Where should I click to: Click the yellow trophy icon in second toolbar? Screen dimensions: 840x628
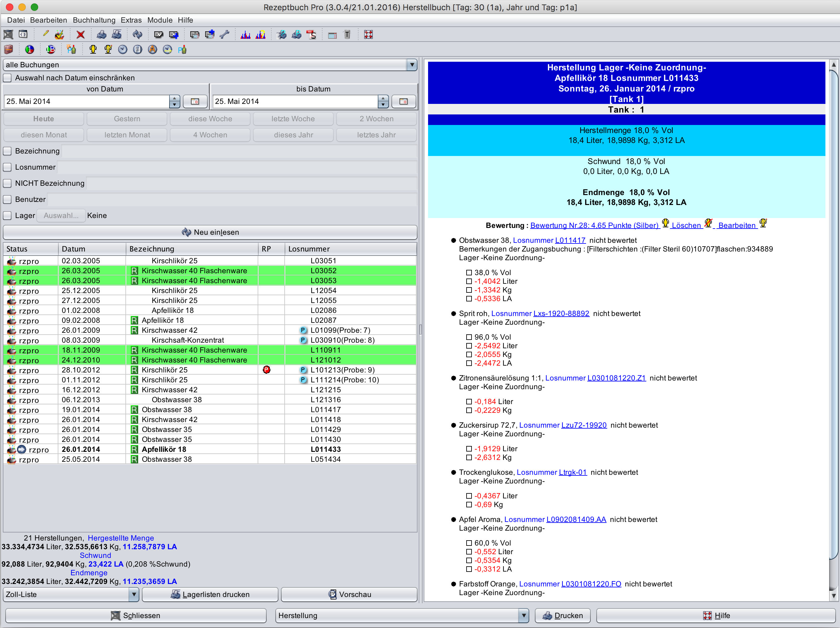pyautogui.click(x=93, y=50)
